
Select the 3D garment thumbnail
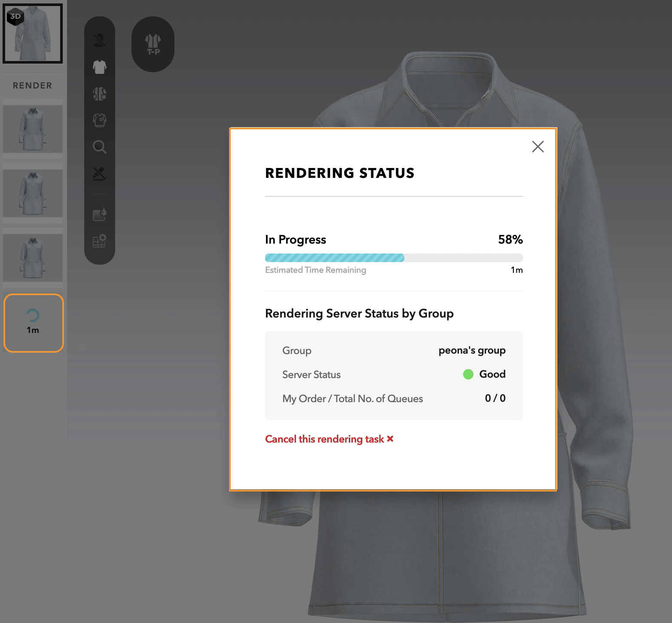[x=33, y=34]
